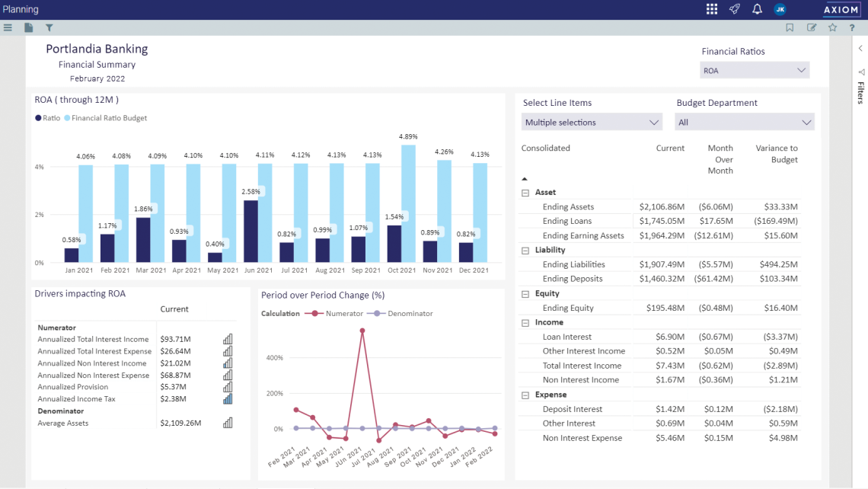The width and height of the screenshot is (868, 489).
Task: Collapse side panel using left chevron
Action: coord(861,48)
